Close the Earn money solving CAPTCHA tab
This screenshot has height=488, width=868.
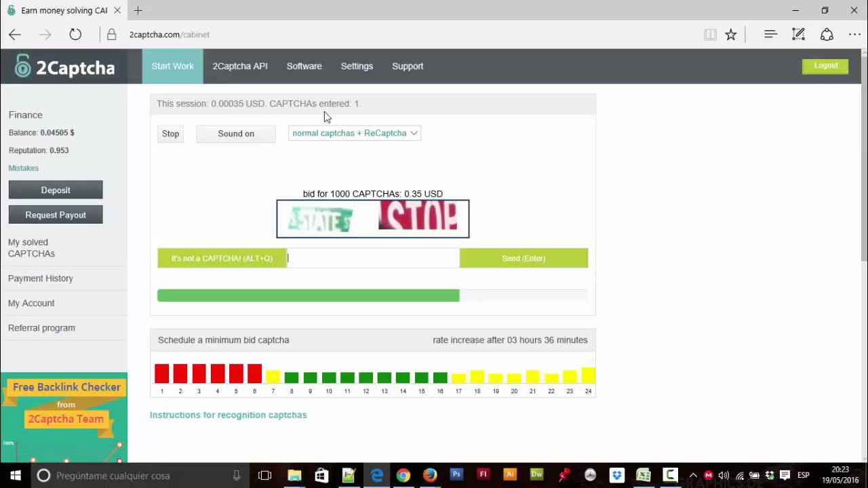point(117,10)
